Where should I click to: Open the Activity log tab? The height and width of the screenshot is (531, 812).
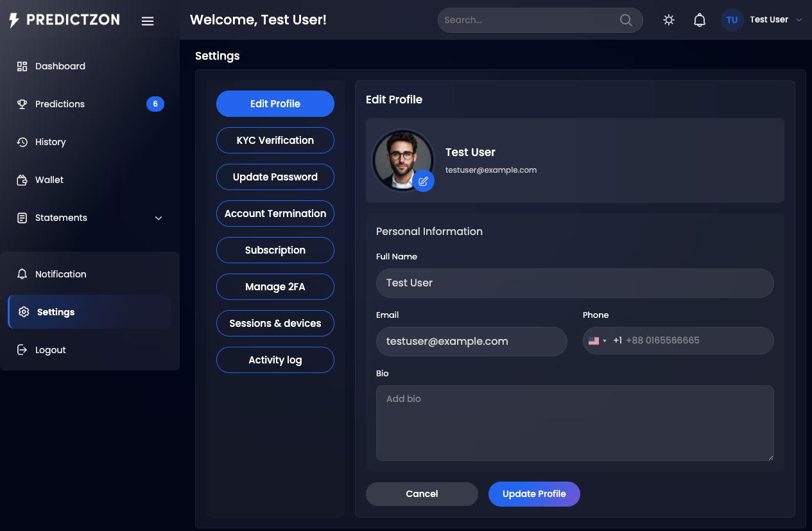(x=275, y=360)
